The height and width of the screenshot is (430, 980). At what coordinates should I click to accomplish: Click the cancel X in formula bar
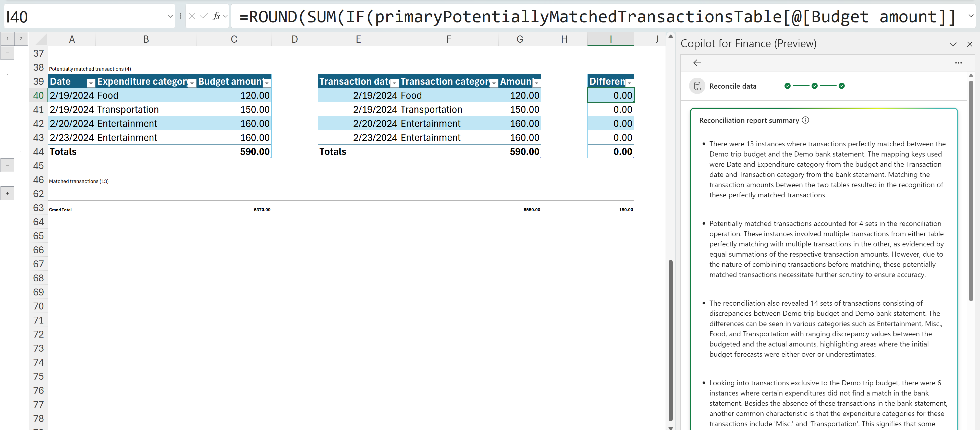(192, 16)
